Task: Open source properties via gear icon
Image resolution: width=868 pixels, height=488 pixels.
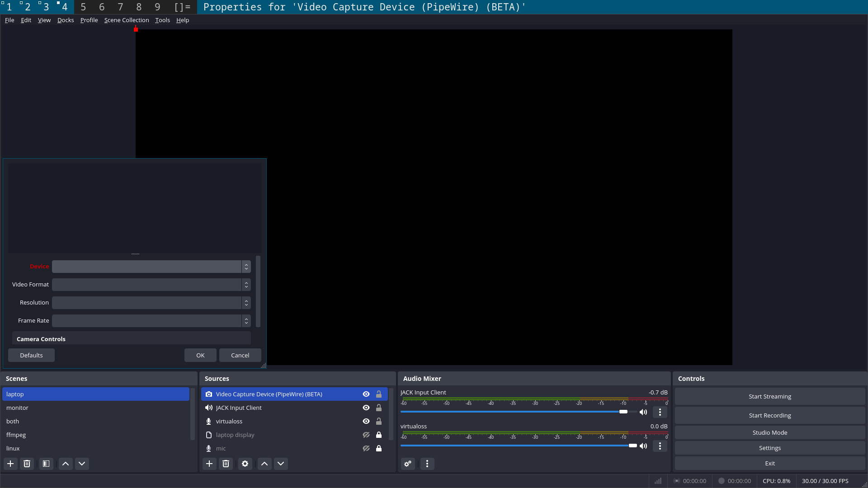Action: [245, 464]
